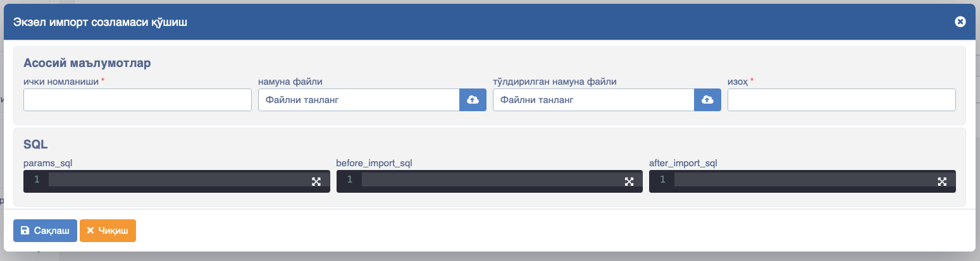The width and height of the screenshot is (980, 261).
Task: Click inside after_import_sql code editor
Action: (x=802, y=181)
